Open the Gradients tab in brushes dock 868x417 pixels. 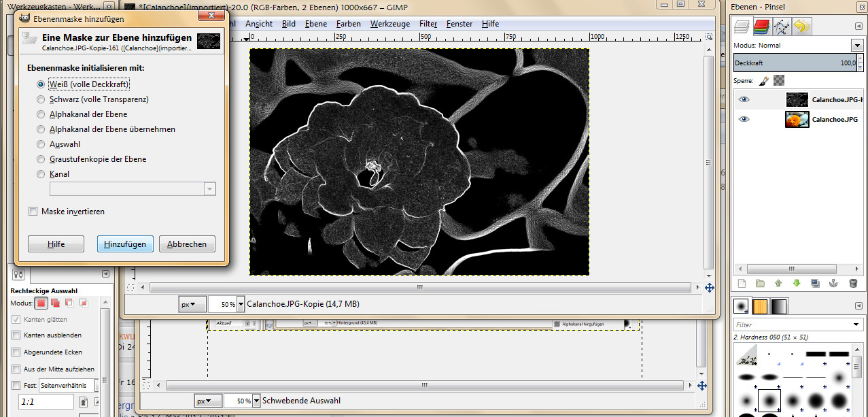(x=778, y=306)
